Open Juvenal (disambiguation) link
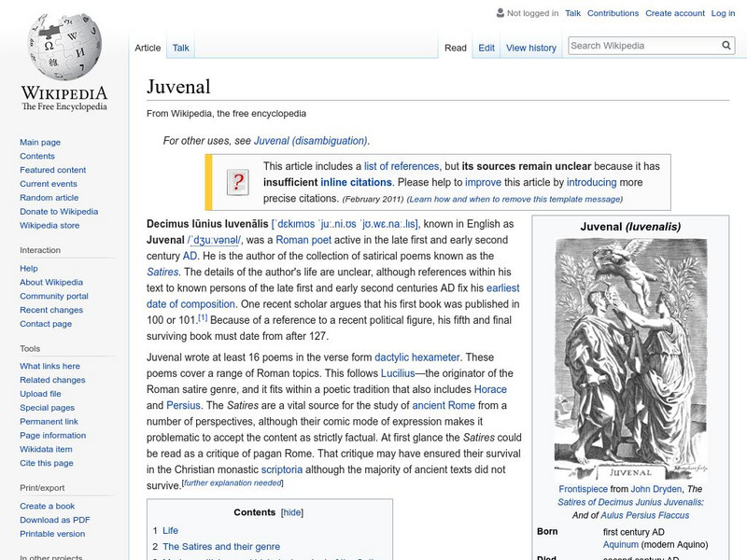 pyautogui.click(x=311, y=141)
